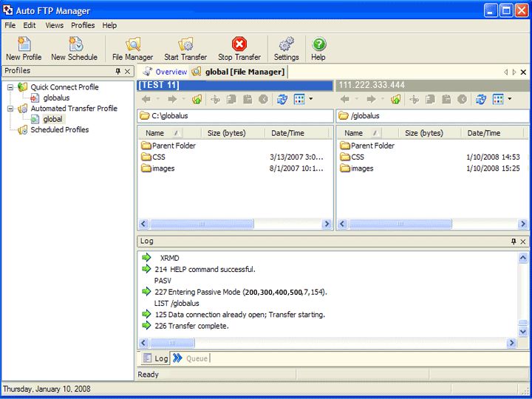Go back in local TEST 11 pane
The image size is (532, 399).
[146, 99]
